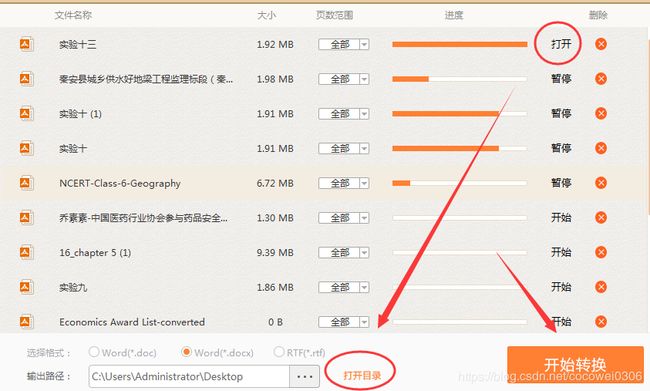Select the file name 16_chapter 5 (1)
Viewport: 650px width, 391px height.
95,253
